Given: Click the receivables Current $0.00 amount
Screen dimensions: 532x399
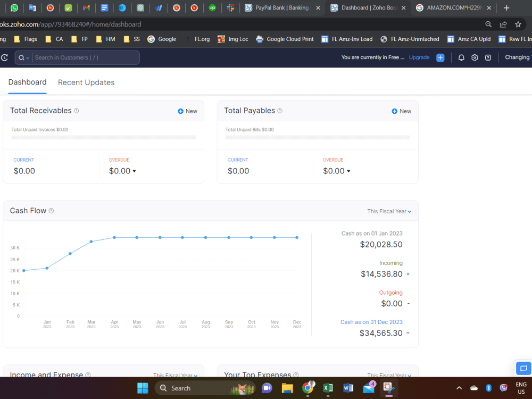Looking at the screenshot, I should click(x=24, y=171).
